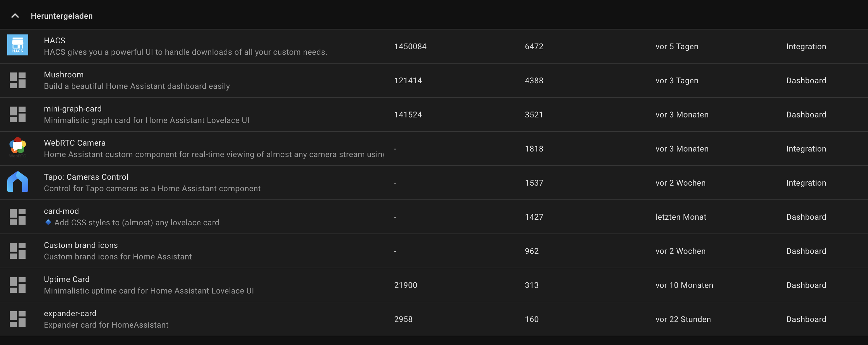Select the card-mod repository name

pyautogui.click(x=61, y=211)
